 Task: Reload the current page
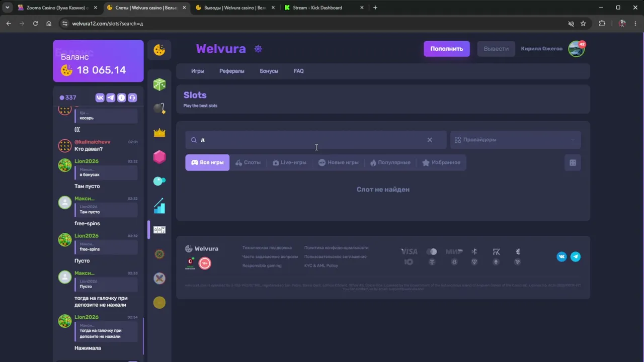tap(35, 23)
